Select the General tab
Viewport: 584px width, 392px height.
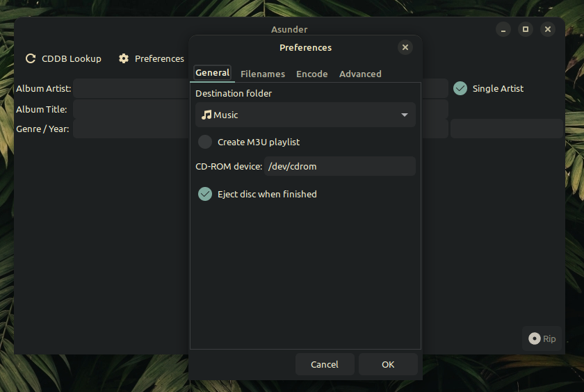pos(213,73)
